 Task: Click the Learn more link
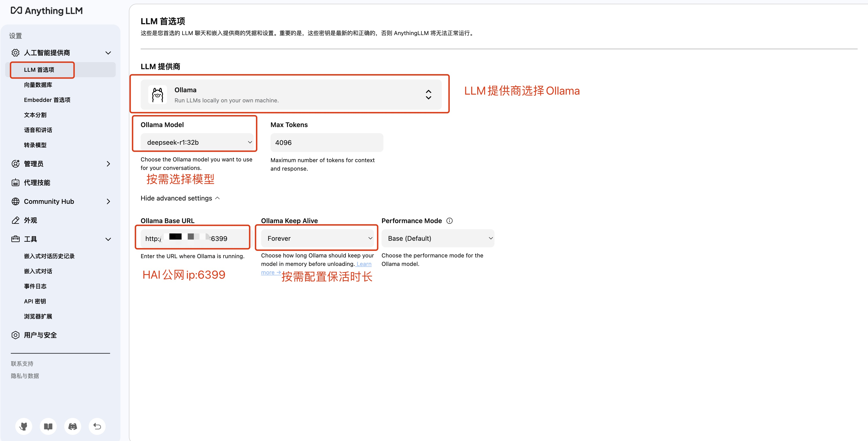(x=364, y=264)
